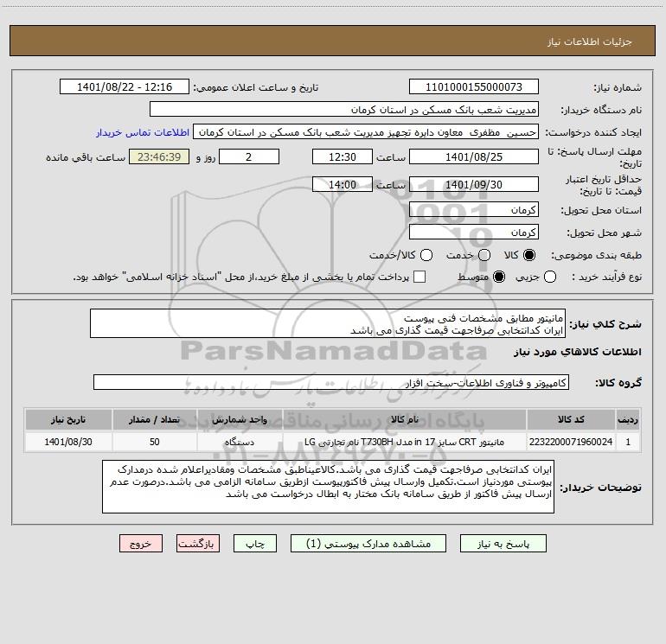Screen dimensions: 666x644
Task: Choose the جزیی purchase process option
Action: [x=550, y=277]
